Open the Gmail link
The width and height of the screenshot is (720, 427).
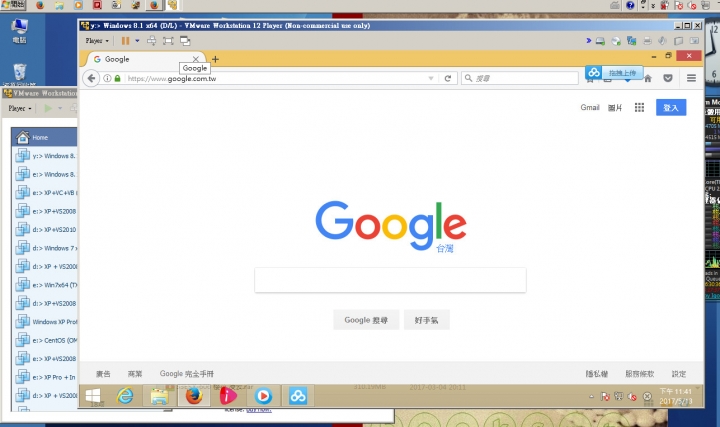590,107
